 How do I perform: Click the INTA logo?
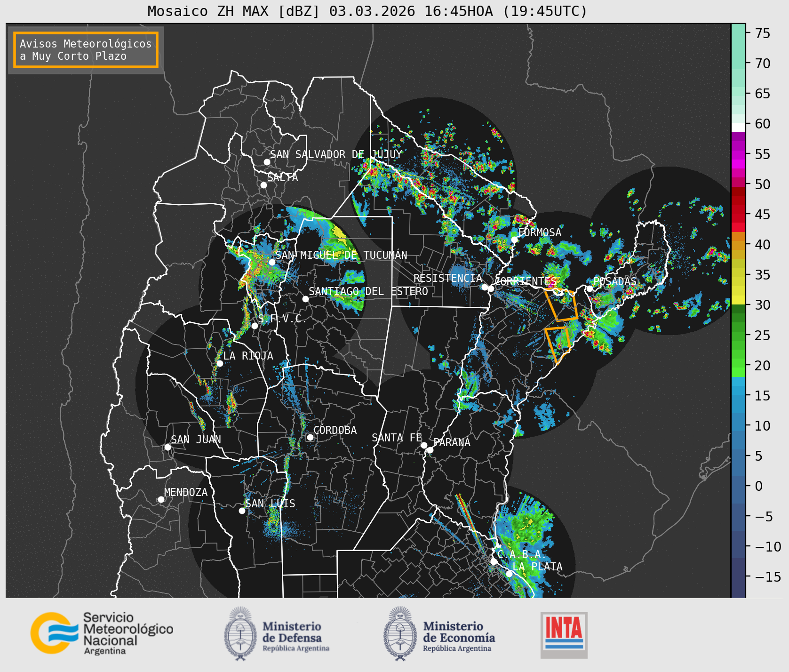pos(564,635)
